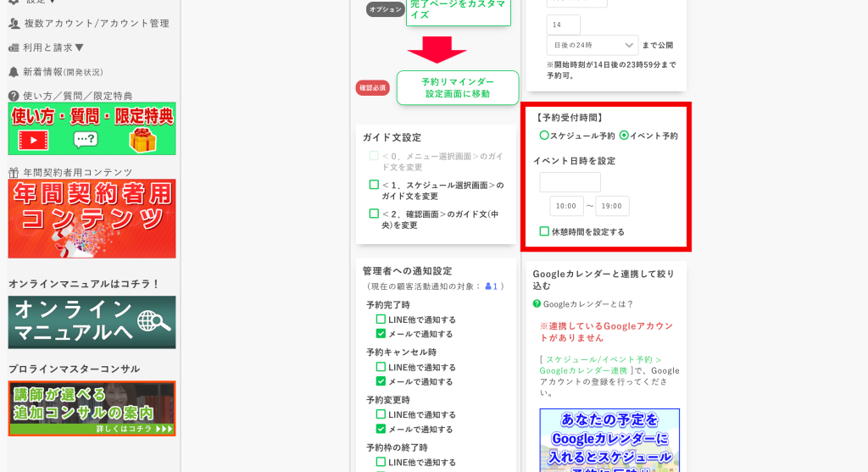This screenshot has height=472, width=868.
Task: Uncheck メールで通知する under 予約変更時
Action: point(381,429)
